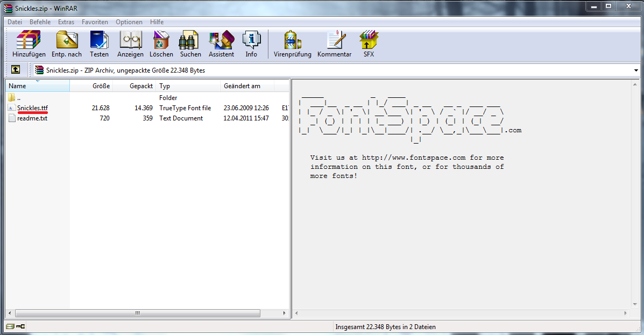Click the Insgesamt 22.348 Bytes status text
Viewport: 644px width, 335px height.
[x=385, y=327]
